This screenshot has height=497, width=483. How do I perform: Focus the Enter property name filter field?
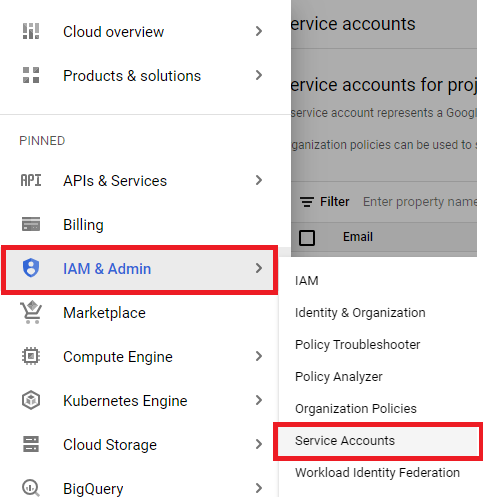pos(420,202)
